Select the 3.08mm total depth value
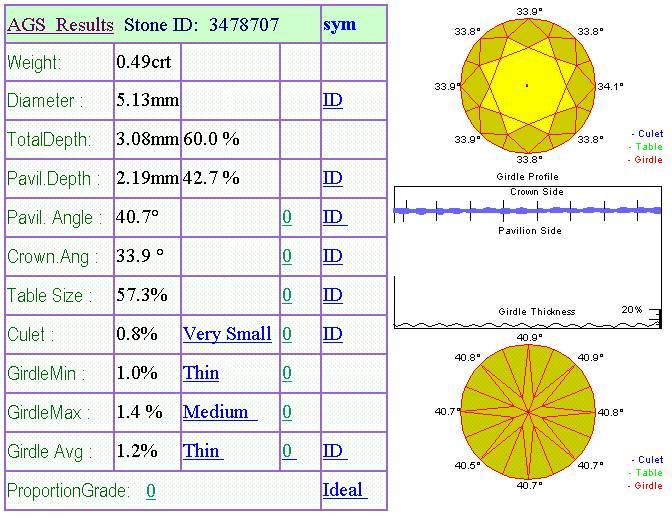The width and height of the screenshot is (672, 518). tap(147, 139)
